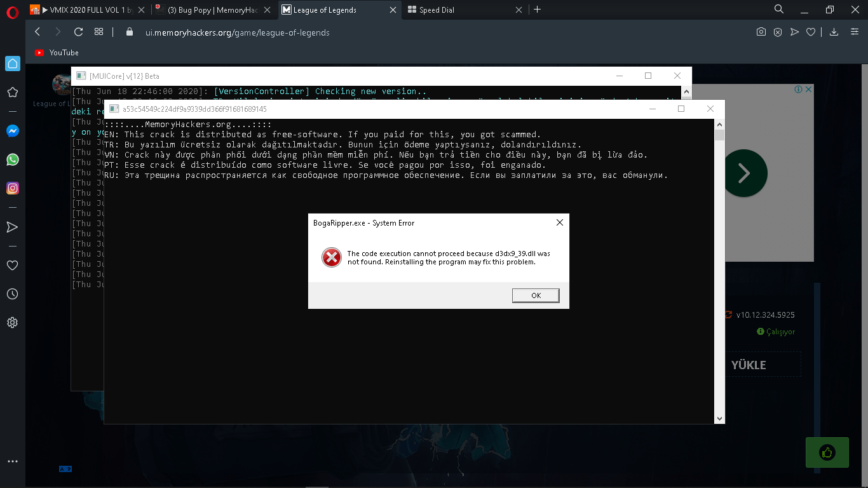The image size is (868, 488).
Task: Click the green arrow circle in the ad
Action: 745,173
